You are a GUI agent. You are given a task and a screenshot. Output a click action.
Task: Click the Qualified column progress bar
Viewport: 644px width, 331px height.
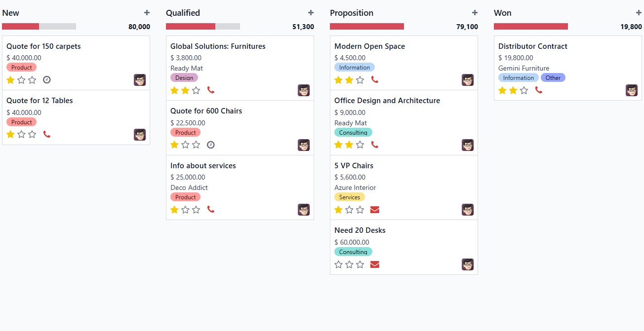[x=203, y=27]
